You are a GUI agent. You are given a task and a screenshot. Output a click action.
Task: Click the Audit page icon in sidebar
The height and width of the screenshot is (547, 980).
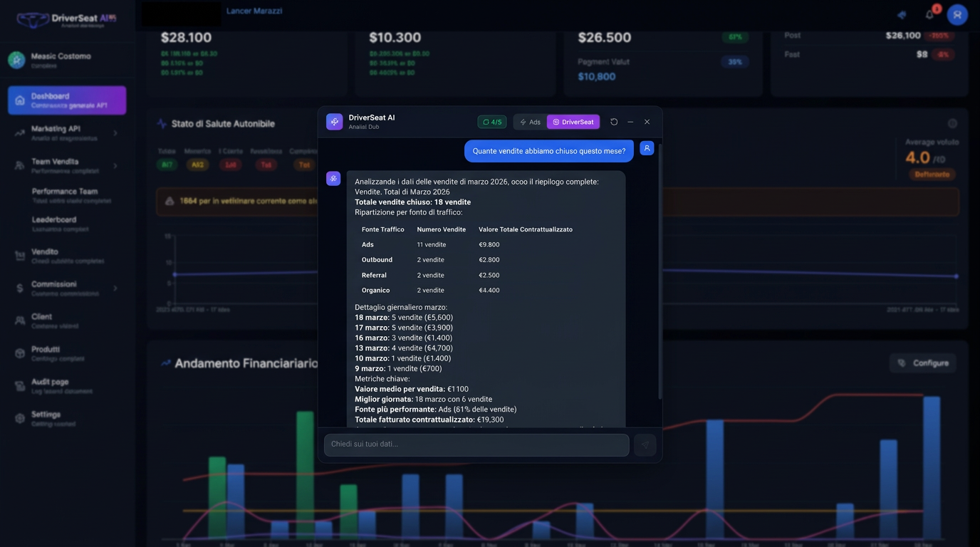tap(20, 386)
